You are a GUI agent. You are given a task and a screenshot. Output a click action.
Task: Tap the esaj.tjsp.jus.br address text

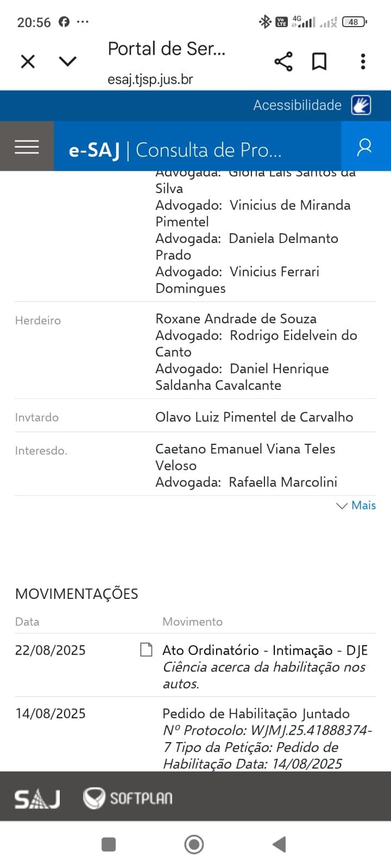coord(150,79)
